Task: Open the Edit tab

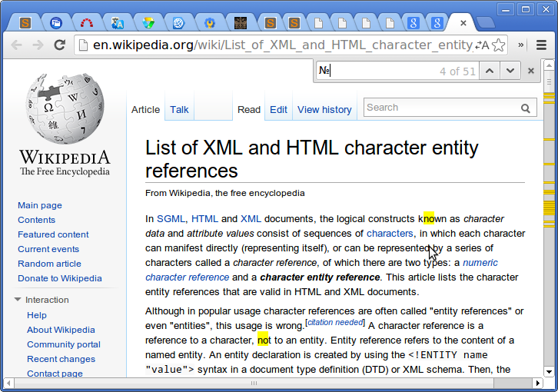Action: pyautogui.click(x=278, y=110)
